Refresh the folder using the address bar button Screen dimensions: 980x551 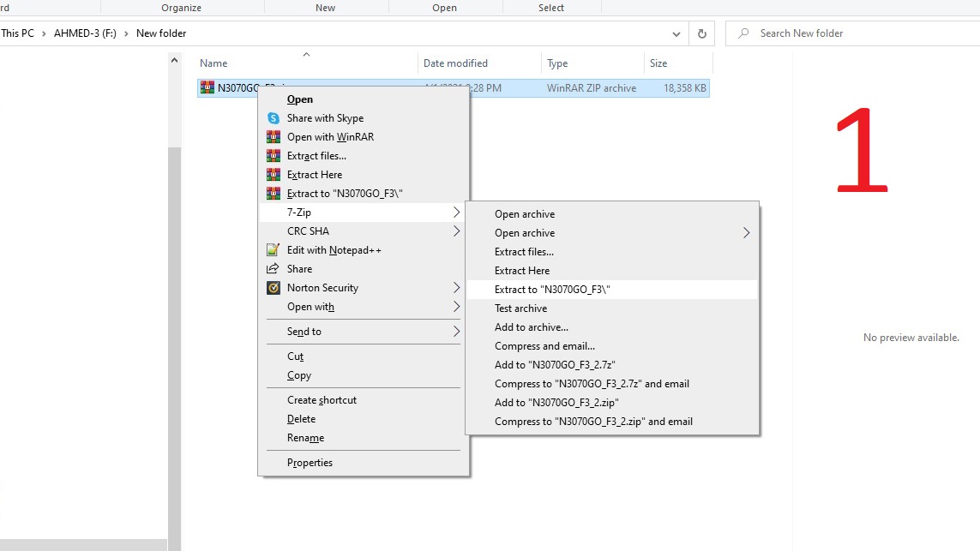coord(701,33)
